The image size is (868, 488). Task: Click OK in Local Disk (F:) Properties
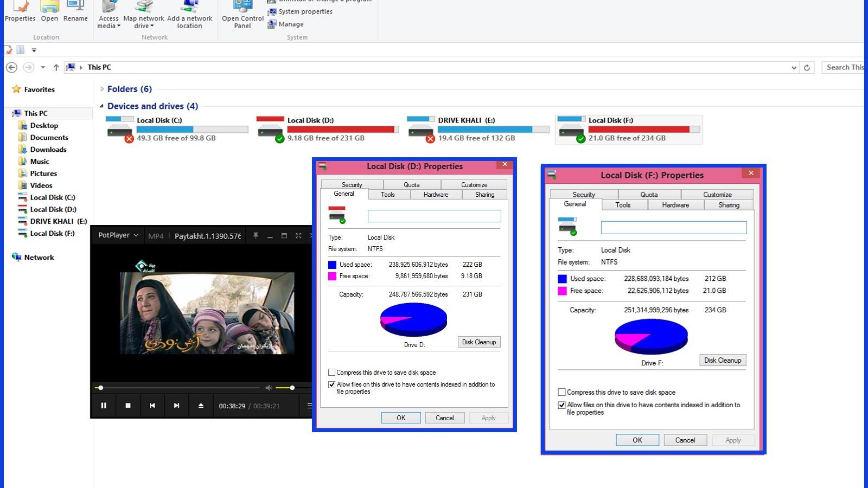click(x=637, y=440)
